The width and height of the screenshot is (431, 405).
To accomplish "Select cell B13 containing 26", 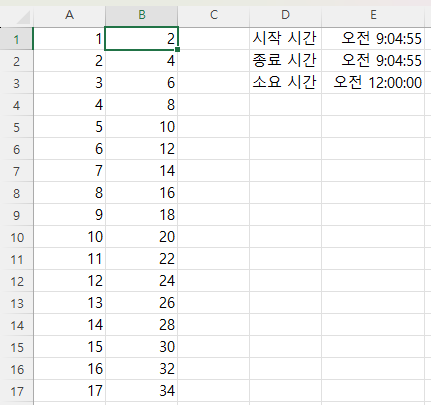I will click(x=142, y=303).
